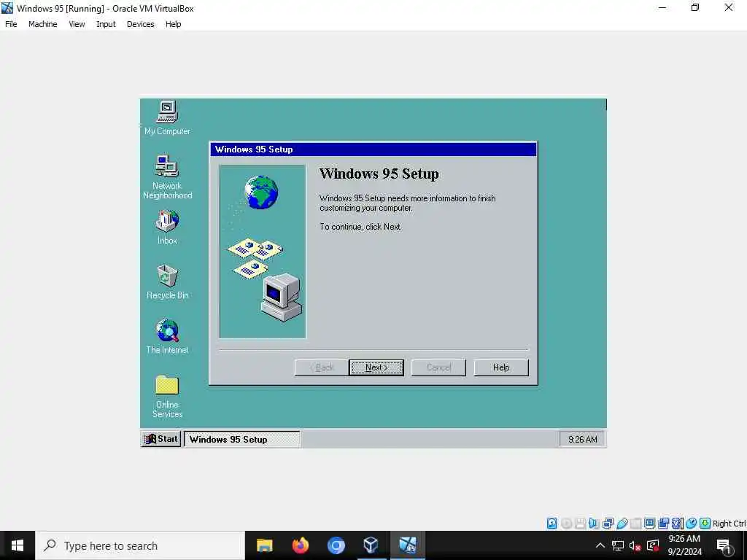This screenshot has width=747, height=560.
Task: Open the View menu
Action: [x=77, y=24]
